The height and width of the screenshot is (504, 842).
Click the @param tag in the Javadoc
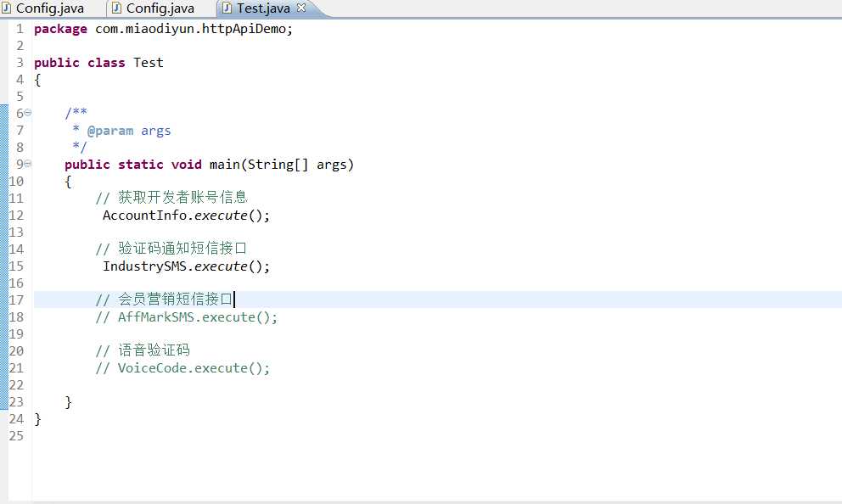(x=110, y=131)
